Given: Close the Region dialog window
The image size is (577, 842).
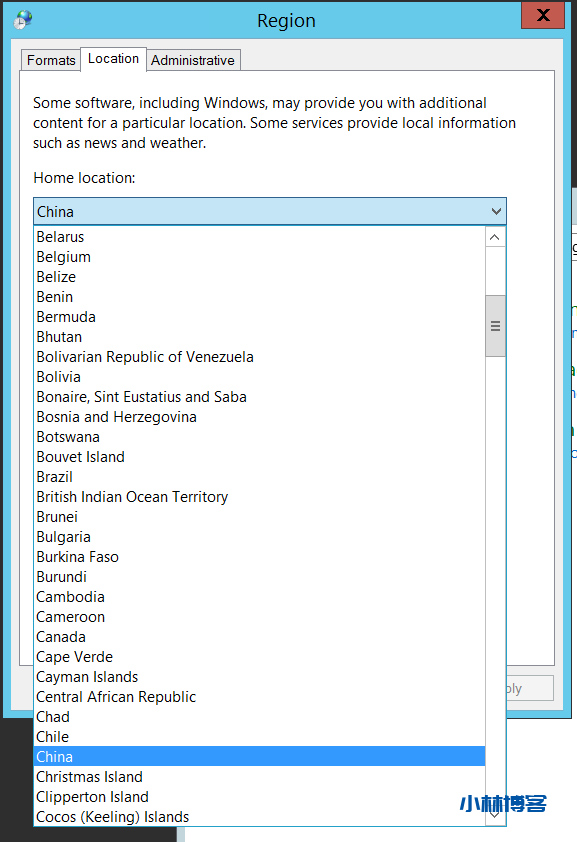Looking at the screenshot, I should 543,15.
